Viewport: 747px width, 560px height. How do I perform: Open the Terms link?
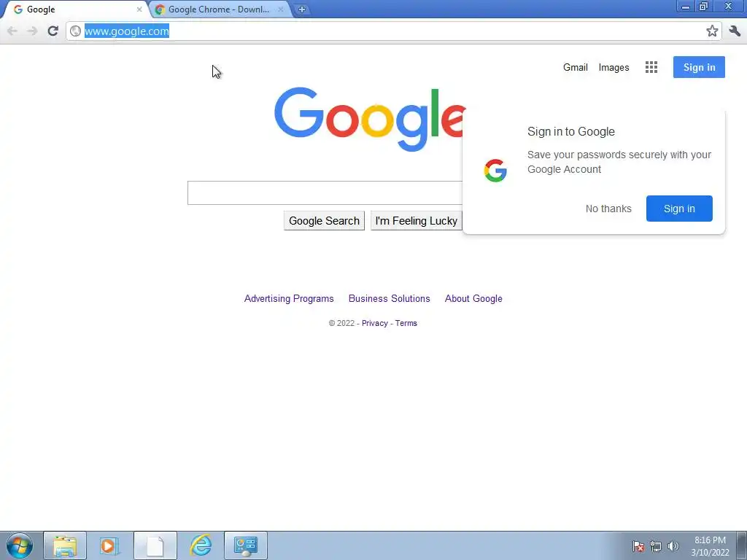[x=406, y=323]
